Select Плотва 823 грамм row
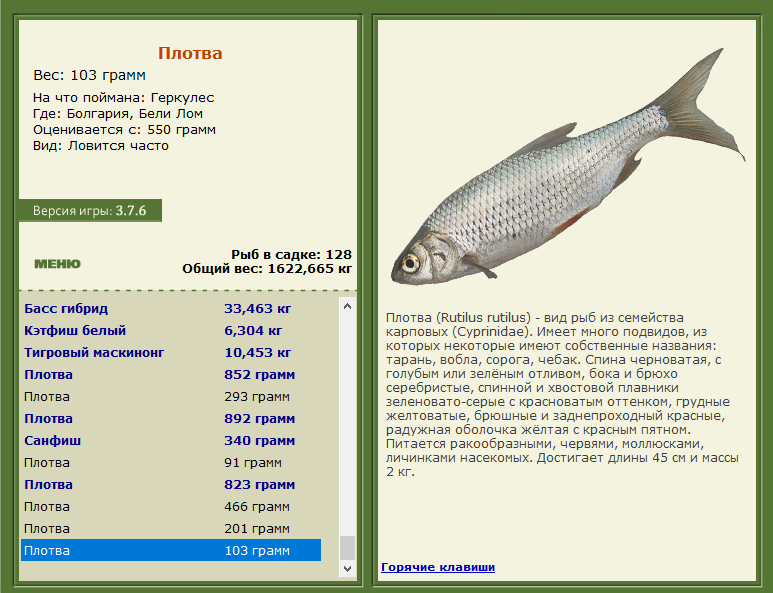This screenshot has width=773, height=593. (171, 485)
